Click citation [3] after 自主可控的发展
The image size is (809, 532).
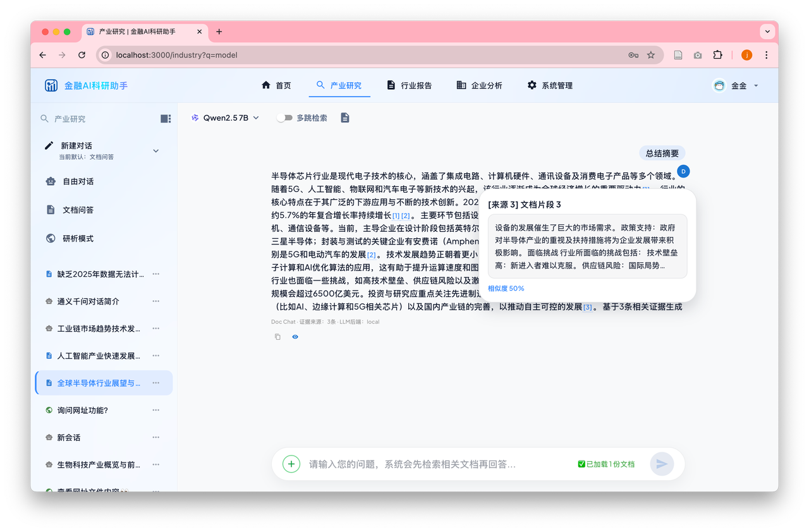point(588,308)
